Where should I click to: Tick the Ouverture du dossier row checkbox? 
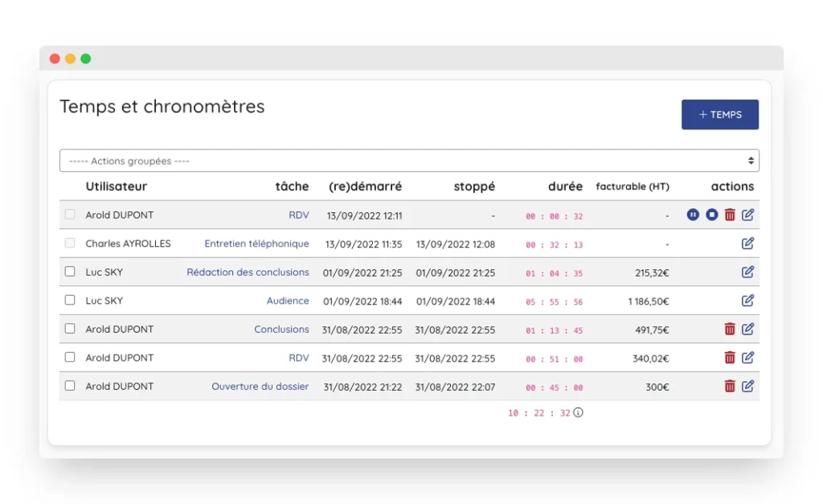coord(70,386)
